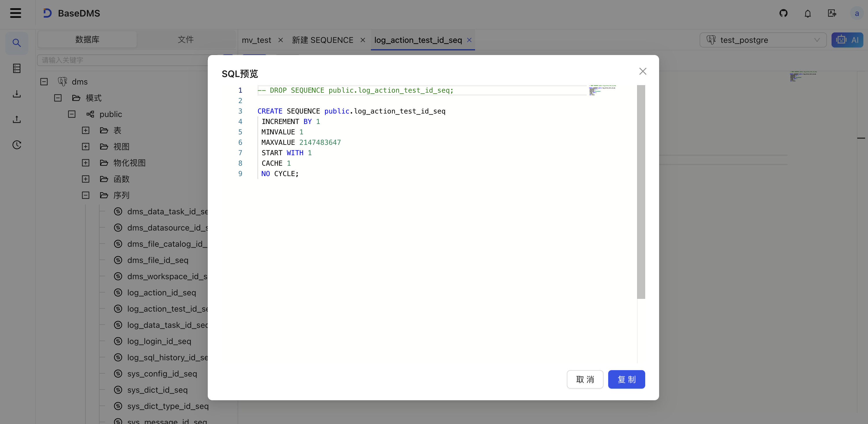This screenshot has width=868, height=424.
Task: Click the sequence icon beside sys_dict_id_seq
Action: pos(118,390)
